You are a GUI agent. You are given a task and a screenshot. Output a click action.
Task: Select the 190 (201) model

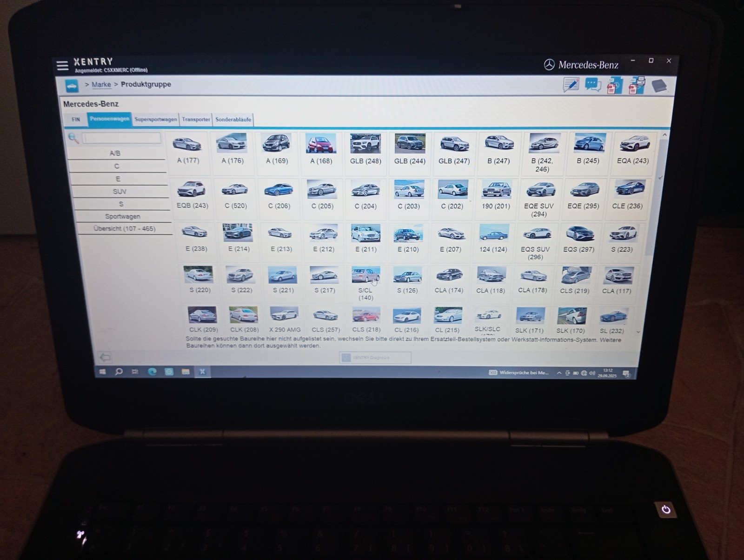[x=496, y=196]
